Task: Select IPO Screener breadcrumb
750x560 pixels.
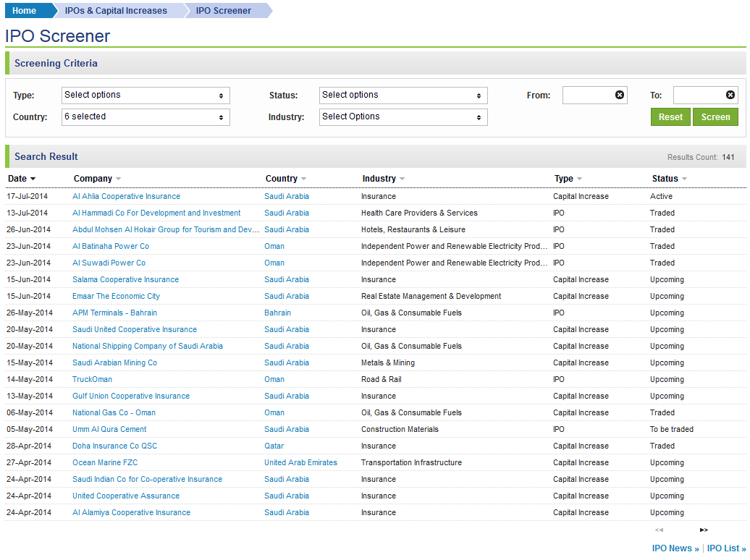Action: [224, 11]
